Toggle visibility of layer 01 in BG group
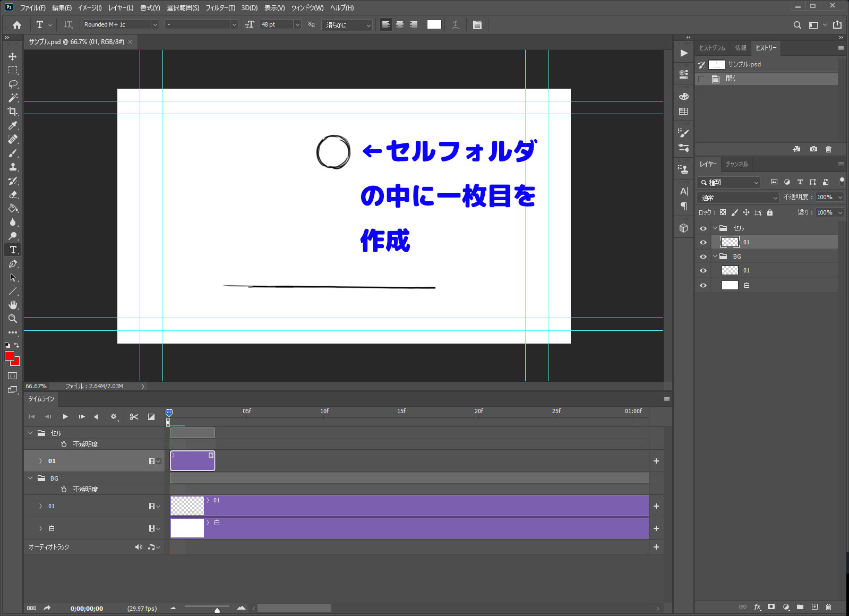 pos(704,270)
